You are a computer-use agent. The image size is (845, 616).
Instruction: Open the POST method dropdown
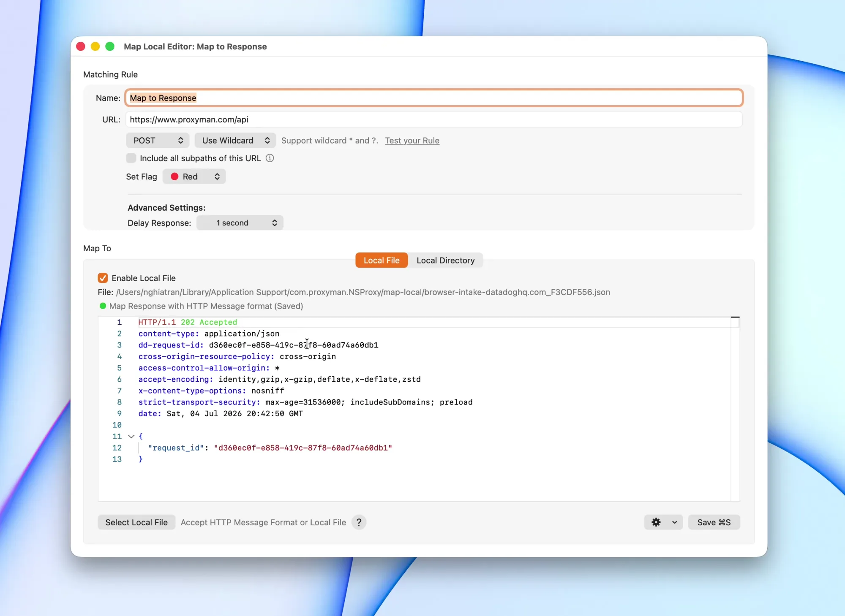click(x=158, y=140)
